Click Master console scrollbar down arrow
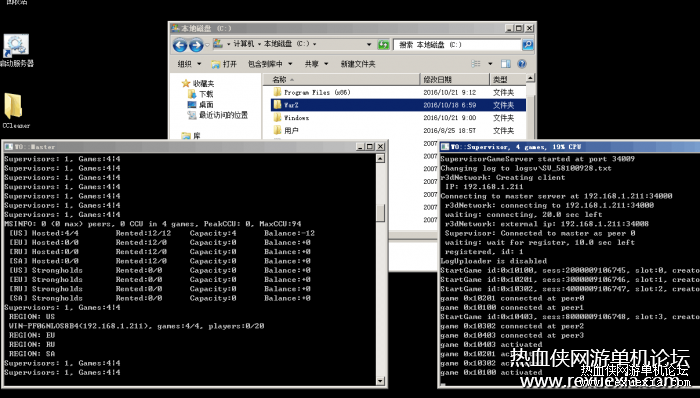 380,381
